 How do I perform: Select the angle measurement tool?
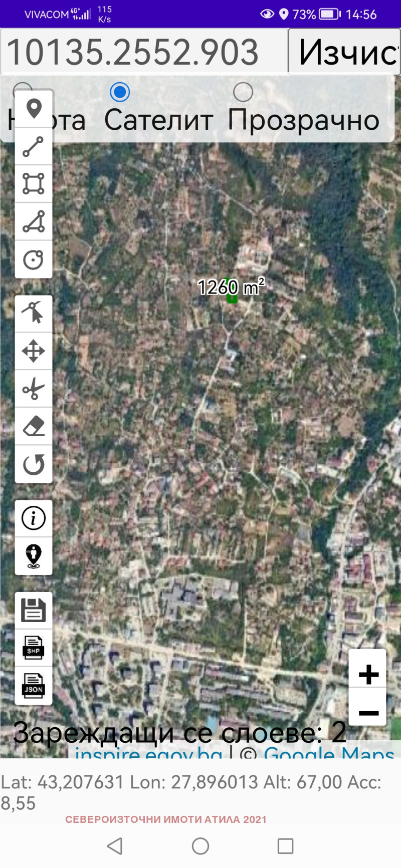[x=34, y=222]
